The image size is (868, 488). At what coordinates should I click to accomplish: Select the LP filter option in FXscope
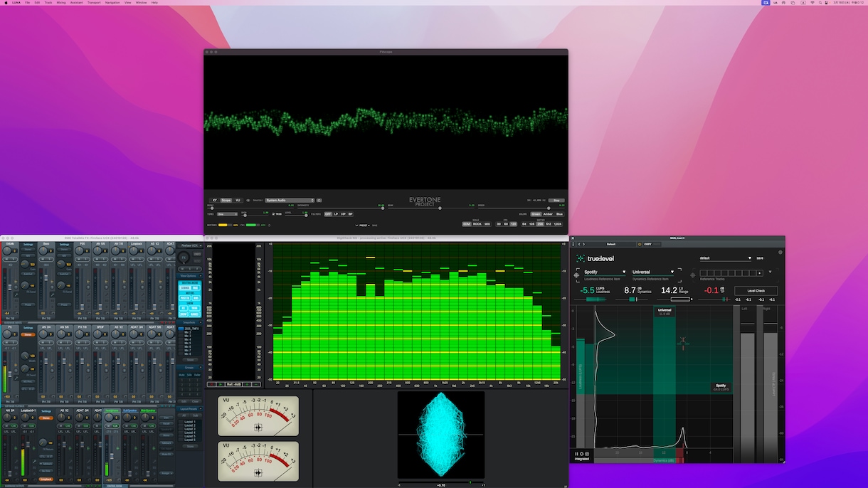coord(337,214)
